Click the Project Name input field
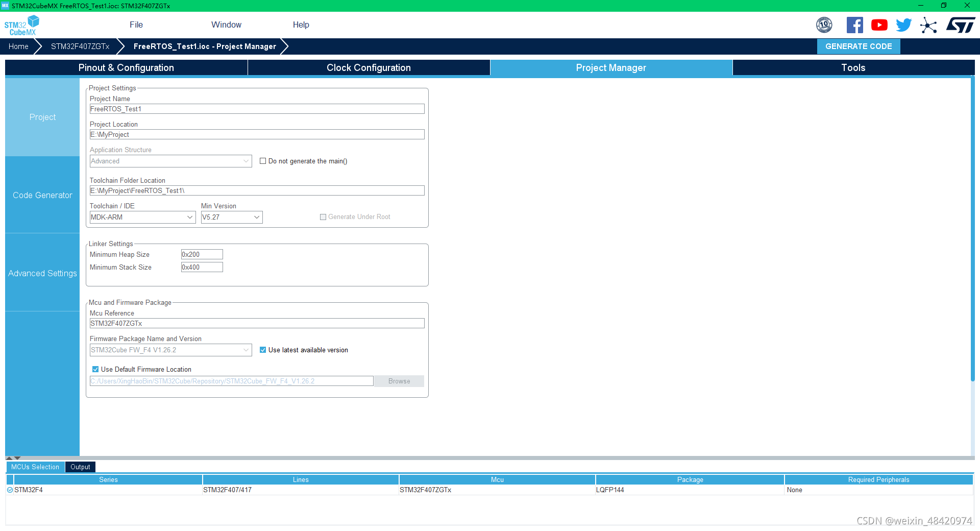The height and width of the screenshot is (531, 980). coord(257,109)
